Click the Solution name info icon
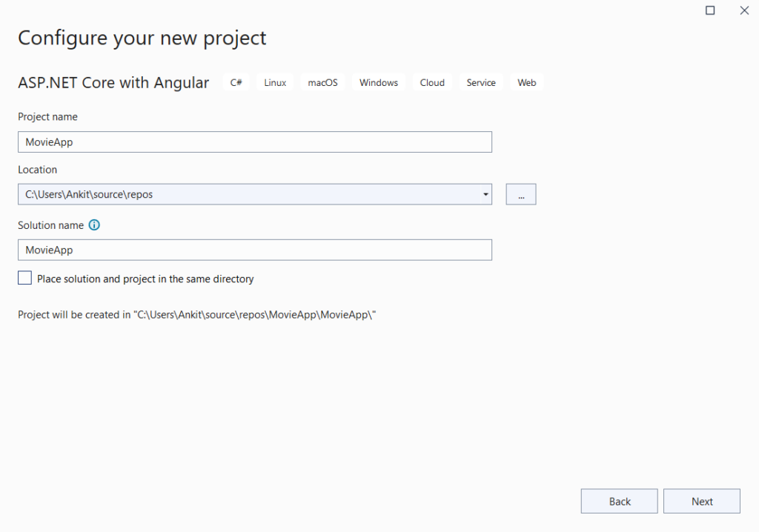This screenshot has width=759, height=532. pyautogui.click(x=94, y=225)
